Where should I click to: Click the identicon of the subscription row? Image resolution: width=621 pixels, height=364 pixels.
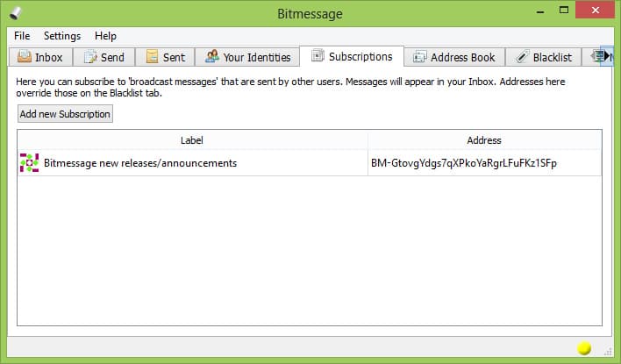click(29, 163)
